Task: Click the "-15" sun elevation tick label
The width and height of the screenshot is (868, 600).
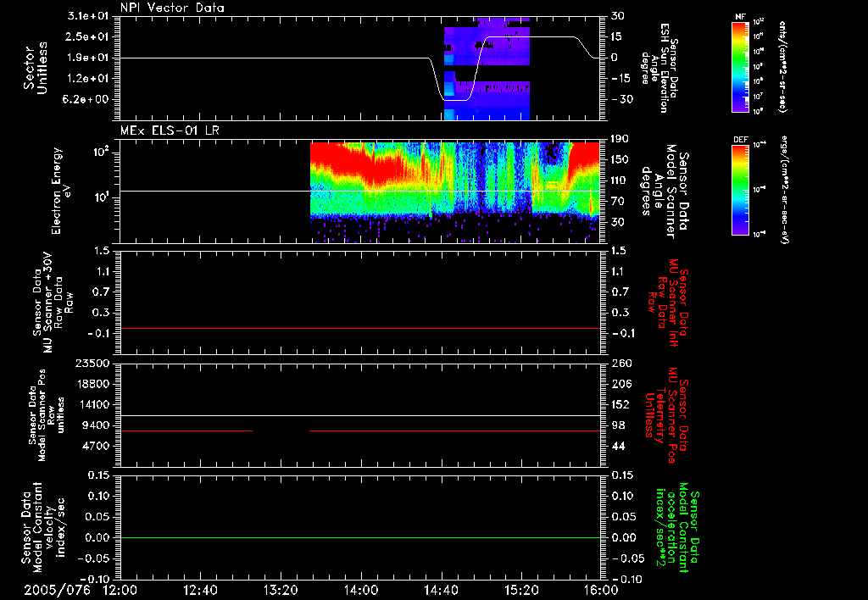Action: click(x=622, y=78)
